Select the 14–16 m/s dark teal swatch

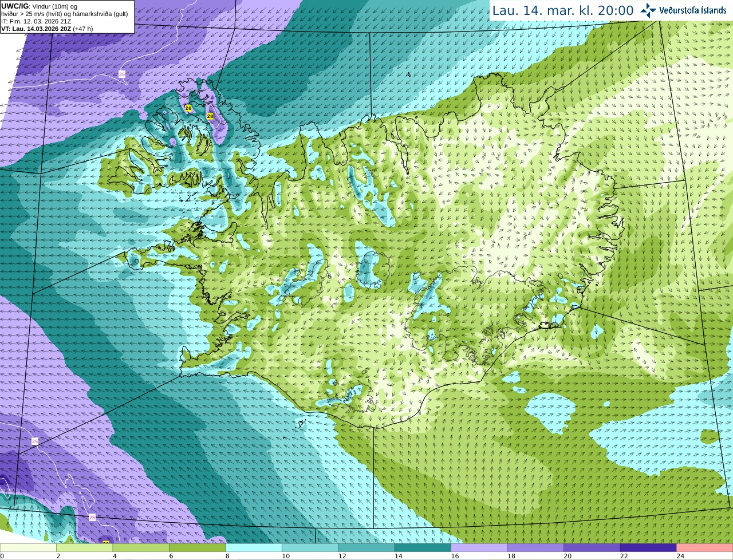[423, 547]
